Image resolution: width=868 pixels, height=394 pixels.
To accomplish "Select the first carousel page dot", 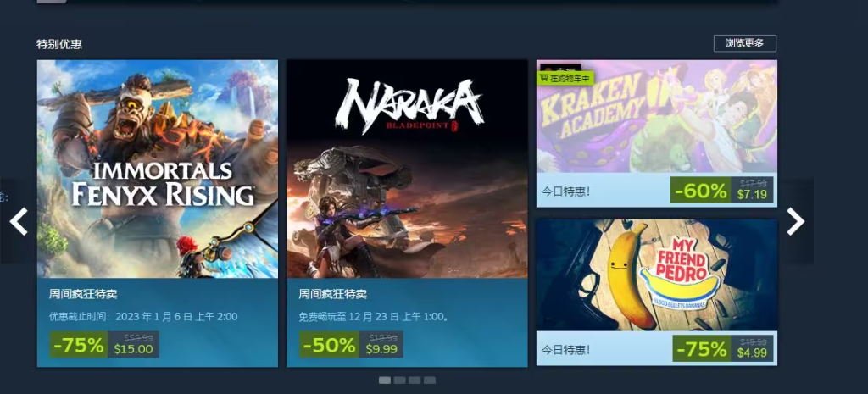I will [x=384, y=380].
